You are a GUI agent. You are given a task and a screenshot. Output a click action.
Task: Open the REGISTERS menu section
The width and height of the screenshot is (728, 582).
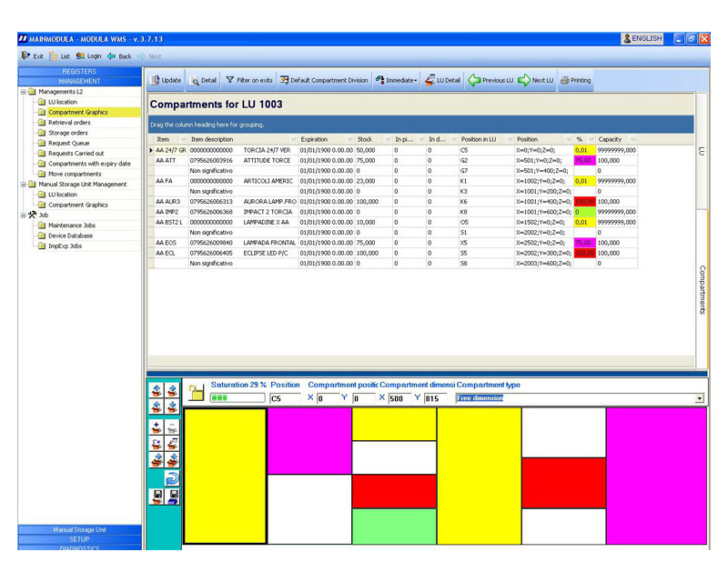coord(79,71)
